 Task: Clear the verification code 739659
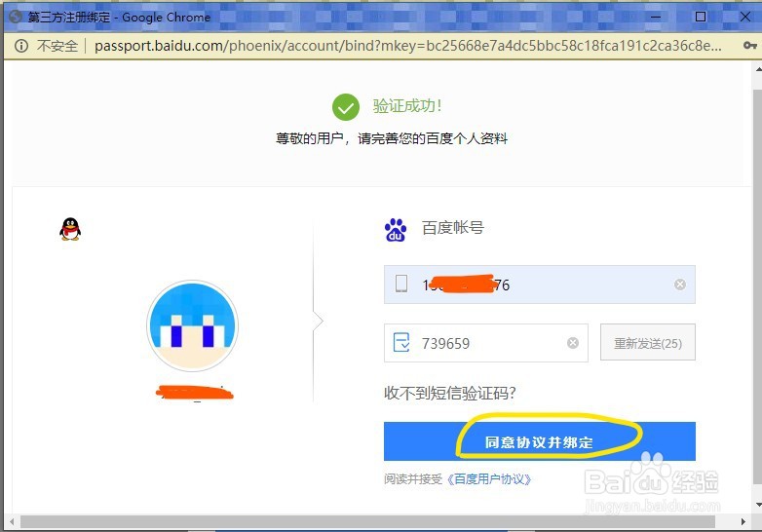click(x=573, y=343)
